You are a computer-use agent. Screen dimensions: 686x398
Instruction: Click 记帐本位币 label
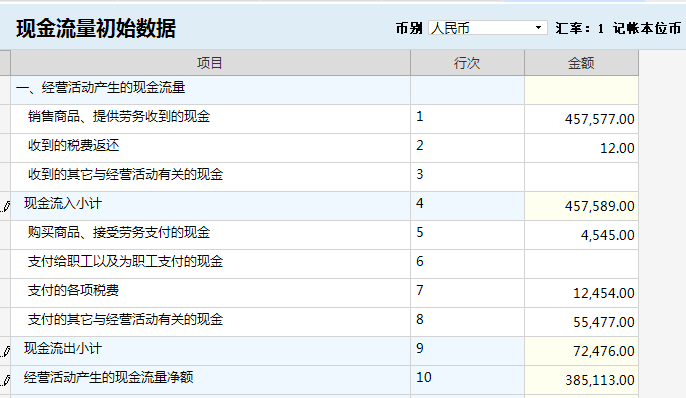(647, 28)
